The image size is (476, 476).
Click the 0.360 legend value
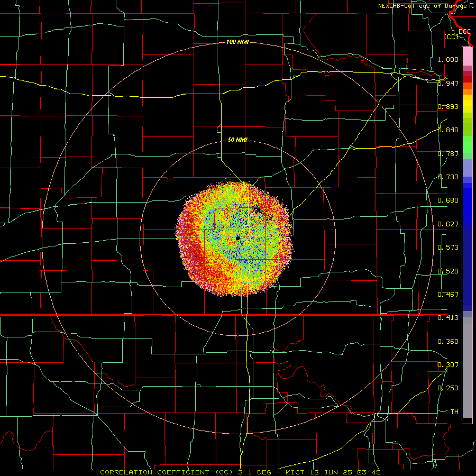(448, 342)
